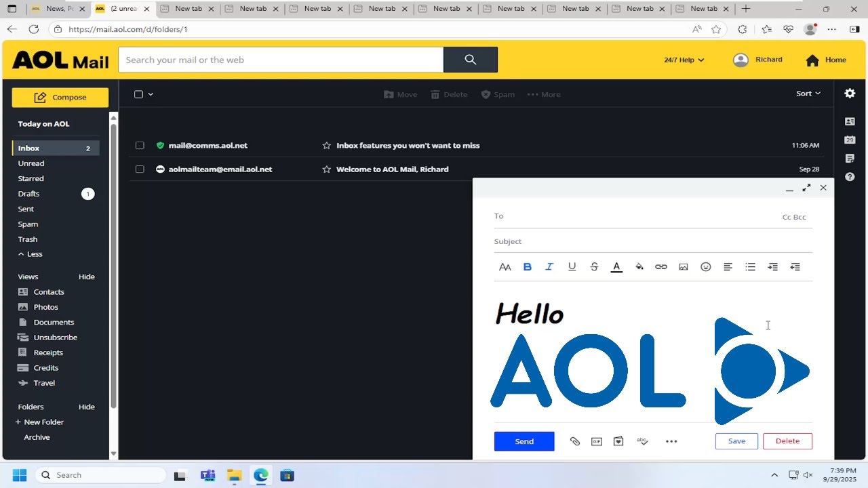Hide the Folders section
Screen dimensions: 868x488
coord(86,407)
